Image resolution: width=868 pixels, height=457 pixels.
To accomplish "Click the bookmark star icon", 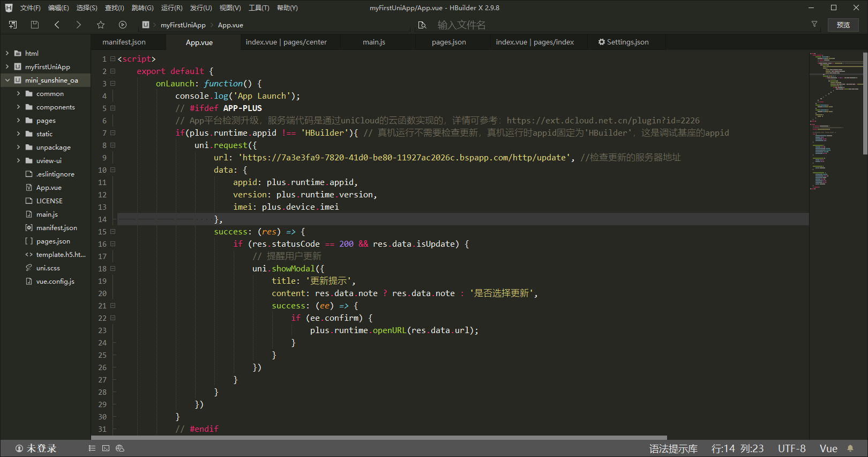I will 101,25.
